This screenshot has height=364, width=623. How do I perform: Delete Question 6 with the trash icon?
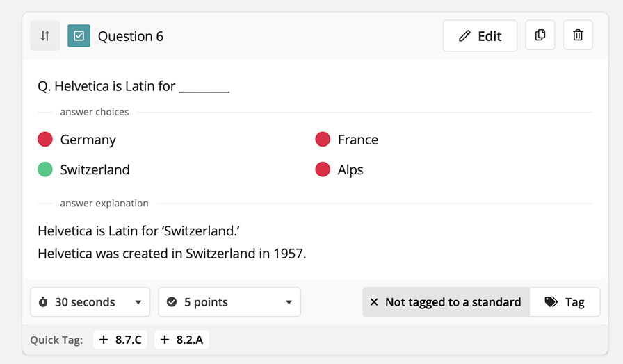tap(578, 35)
